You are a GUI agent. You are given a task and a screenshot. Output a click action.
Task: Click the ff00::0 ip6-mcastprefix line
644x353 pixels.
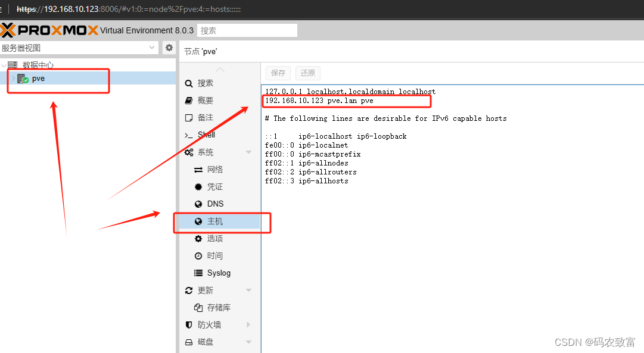coord(313,154)
